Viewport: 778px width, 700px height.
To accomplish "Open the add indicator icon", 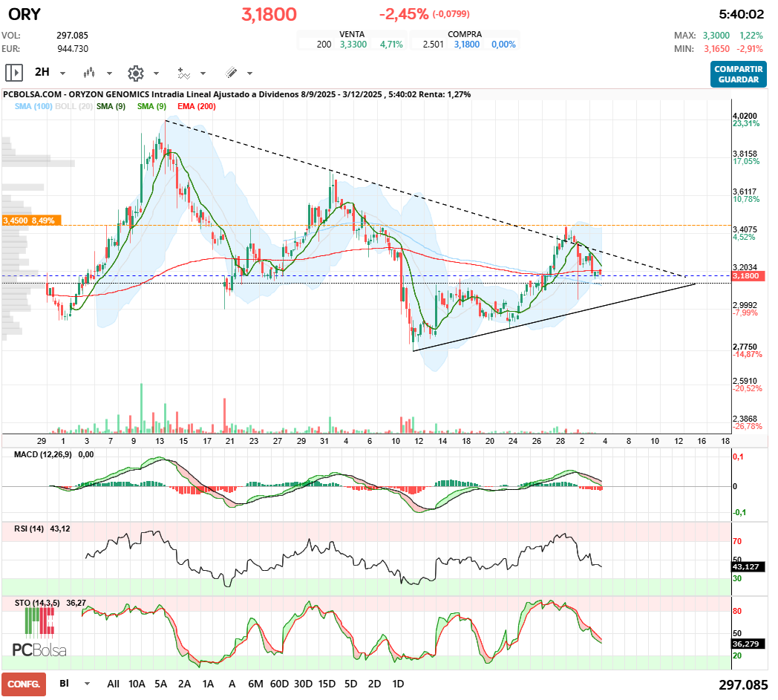I will pos(183,73).
